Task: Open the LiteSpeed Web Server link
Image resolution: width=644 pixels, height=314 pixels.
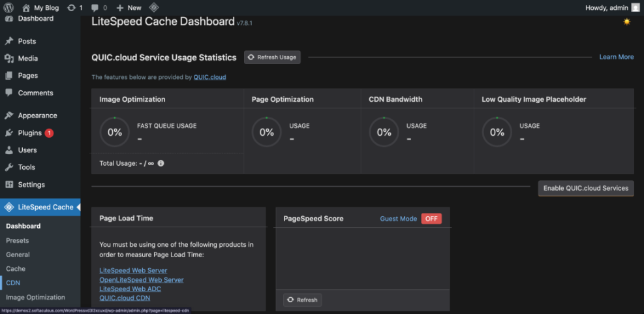Action: [133, 270]
